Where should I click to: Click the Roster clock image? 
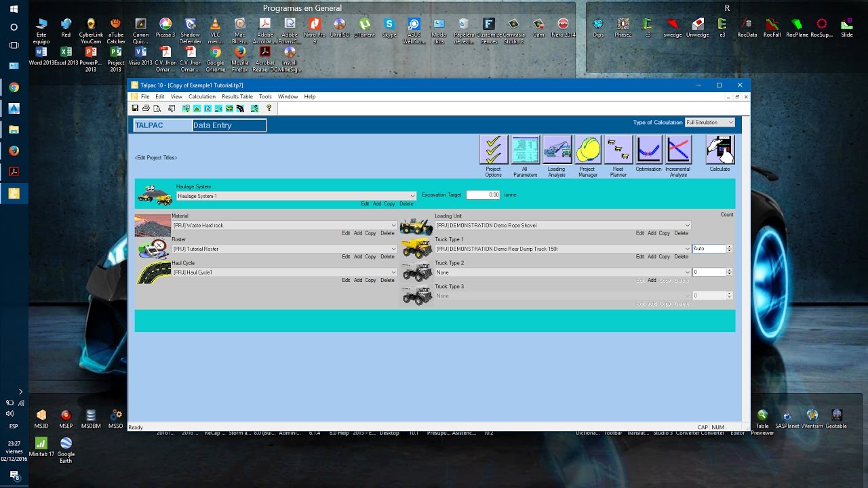154,249
